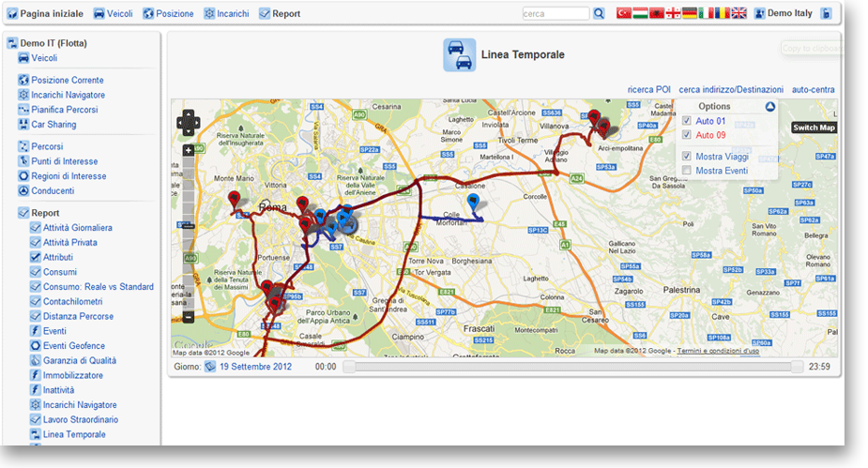Enable the Mostra Eventi checkbox
Viewport: 868px width, 468px height.
[687, 171]
